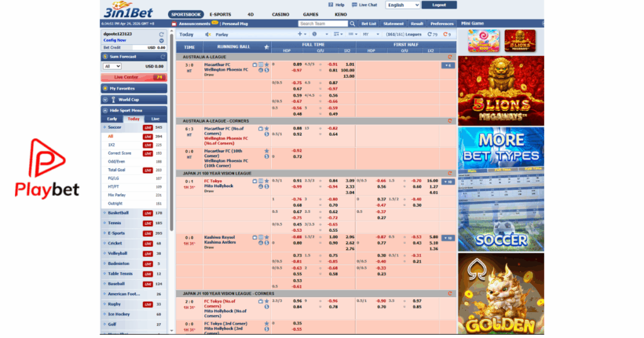644x338 pixels.
Task: Open scoreboard icon for Macarthur FC match
Action: [261, 65]
